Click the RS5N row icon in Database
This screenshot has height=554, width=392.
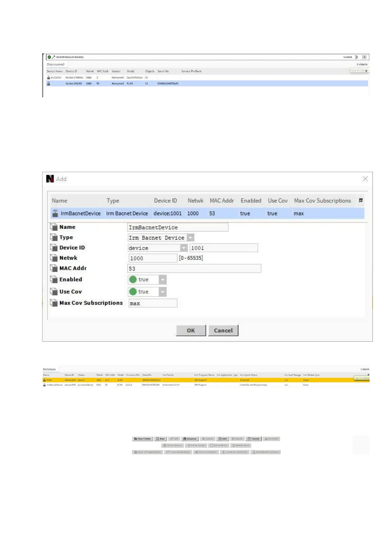44,380
